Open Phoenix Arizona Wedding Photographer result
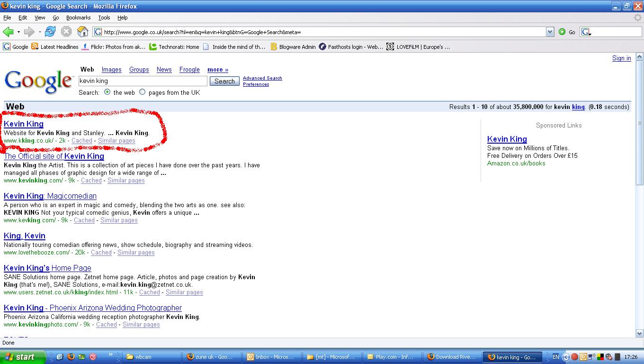The height and width of the screenshot is (364, 644). (x=93, y=308)
